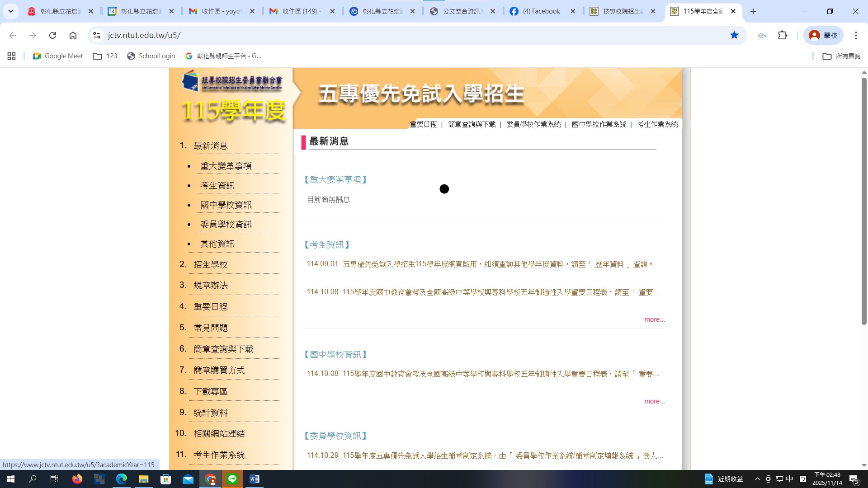The image size is (868, 488).
Task: Click 簡章查詢與下載 top navigation link
Action: [472, 124]
